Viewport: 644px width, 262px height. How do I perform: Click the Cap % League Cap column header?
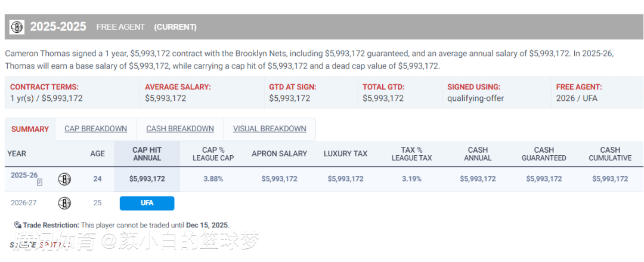[x=213, y=154]
